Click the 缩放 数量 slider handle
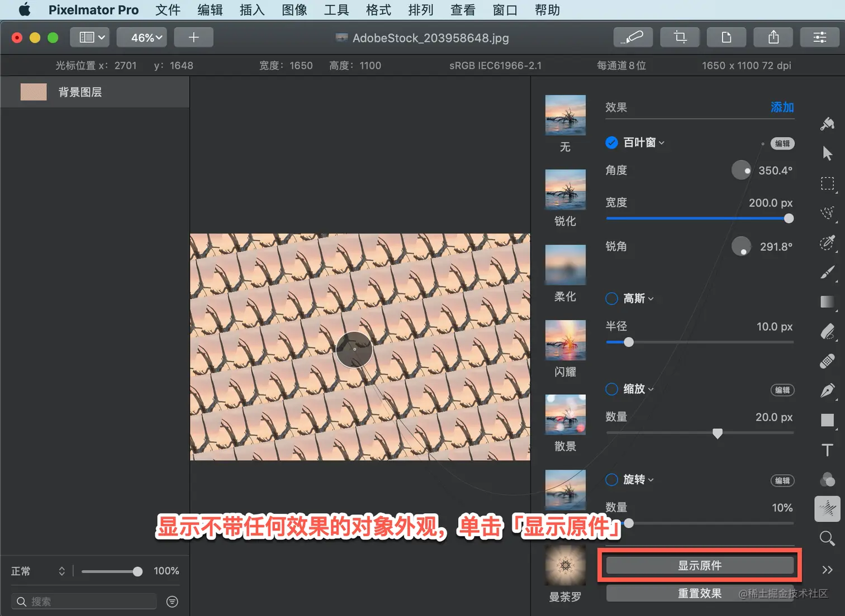Image resolution: width=845 pixels, height=616 pixels. [718, 433]
